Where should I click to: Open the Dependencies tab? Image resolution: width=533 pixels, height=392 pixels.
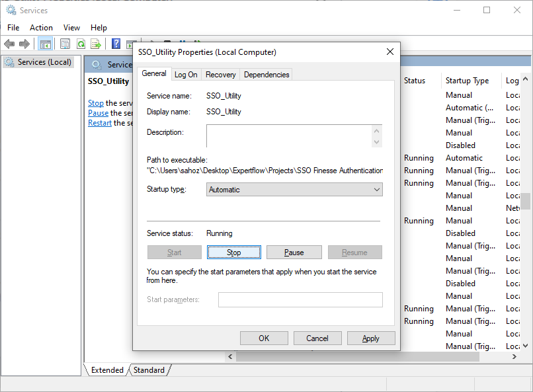coord(266,75)
